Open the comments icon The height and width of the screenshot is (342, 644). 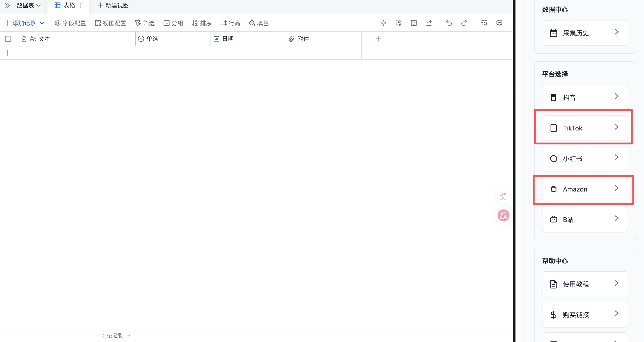499,23
